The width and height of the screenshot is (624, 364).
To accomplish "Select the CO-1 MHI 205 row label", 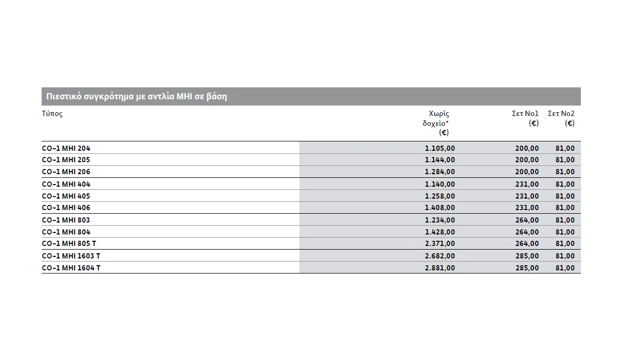I will (66, 160).
